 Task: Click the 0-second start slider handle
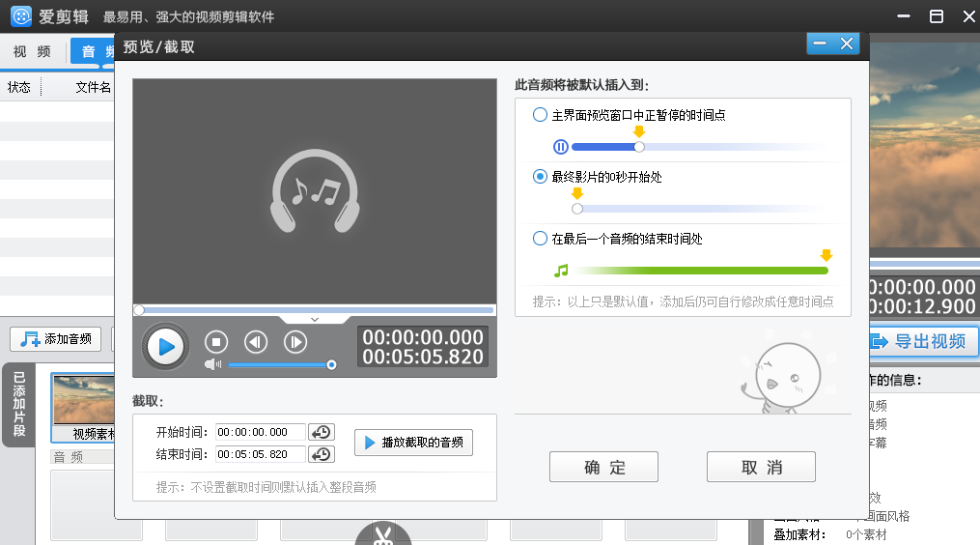577,209
